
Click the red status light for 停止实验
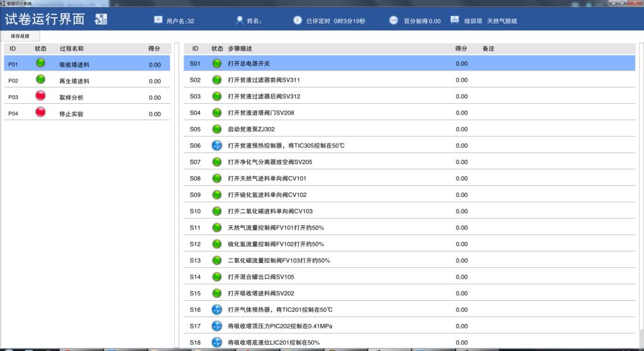41,113
